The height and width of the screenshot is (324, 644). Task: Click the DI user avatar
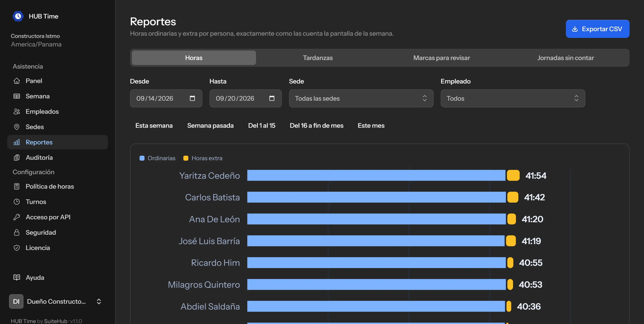[16, 301]
